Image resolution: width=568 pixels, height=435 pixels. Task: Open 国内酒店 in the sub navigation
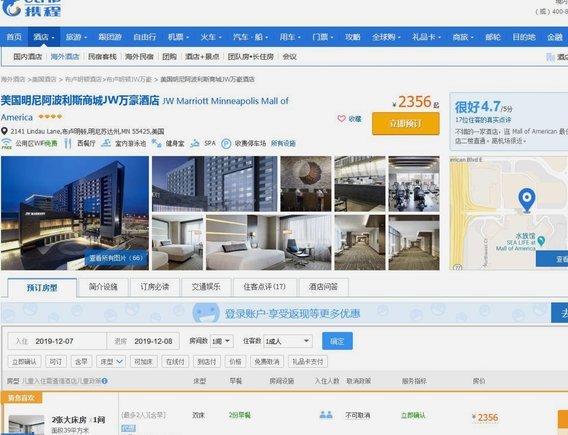point(28,57)
